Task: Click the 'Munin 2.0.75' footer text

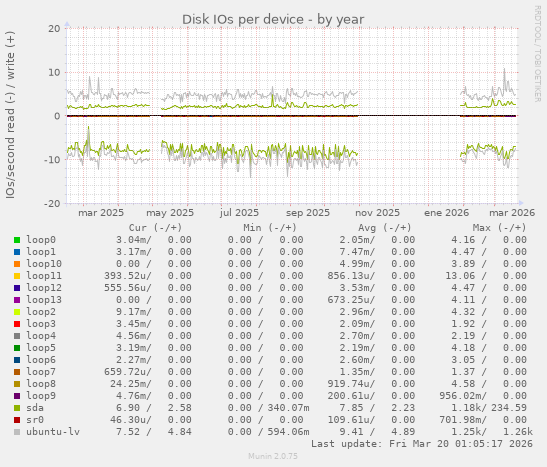Action: click(x=273, y=456)
